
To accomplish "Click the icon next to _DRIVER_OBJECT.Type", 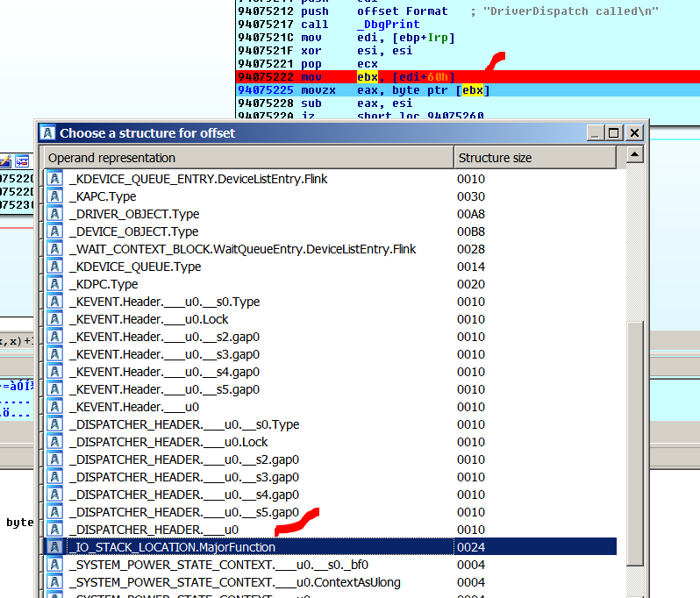I will pyautogui.click(x=54, y=214).
